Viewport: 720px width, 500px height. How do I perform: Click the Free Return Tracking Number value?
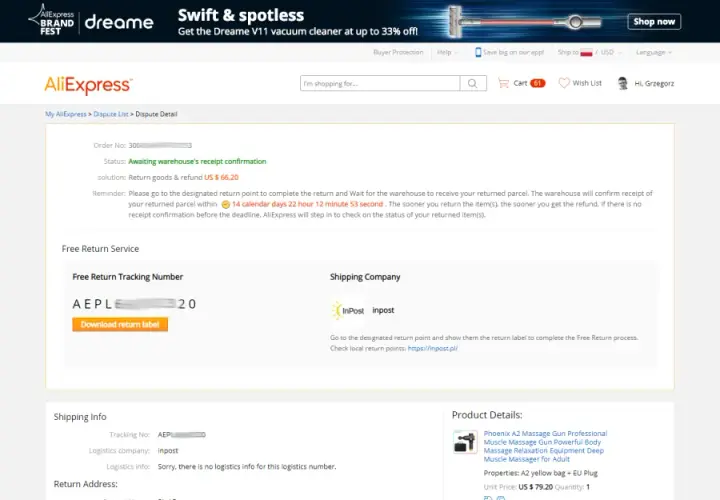[x=134, y=304]
